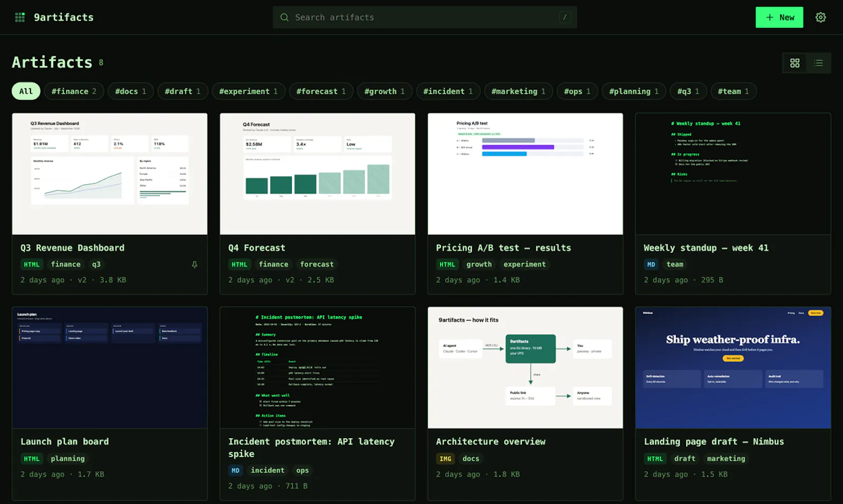Image resolution: width=843 pixels, height=504 pixels.
Task: Click the Q4 Forecast title
Action: click(x=257, y=248)
